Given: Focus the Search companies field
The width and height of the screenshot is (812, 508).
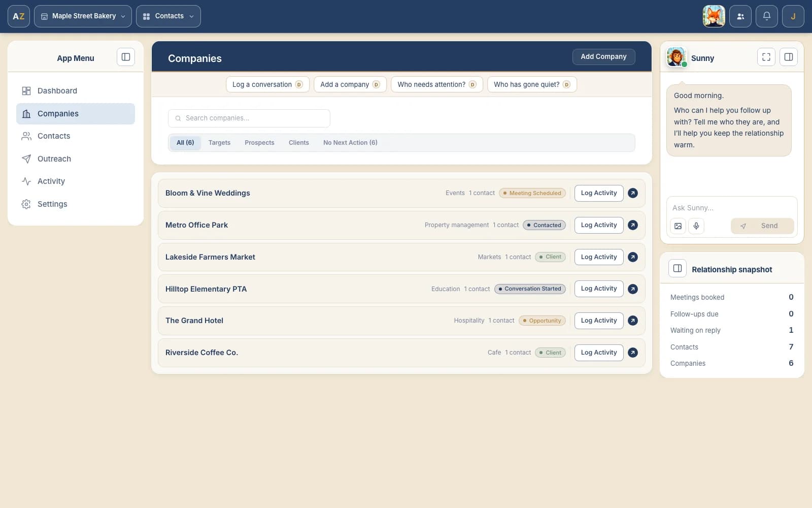Looking at the screenshot, I should (249, 118).
